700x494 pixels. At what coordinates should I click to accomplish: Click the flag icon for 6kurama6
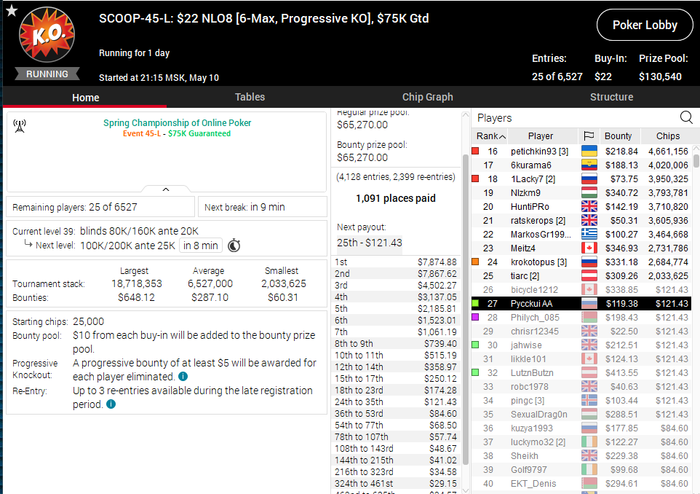click(589, 165)
